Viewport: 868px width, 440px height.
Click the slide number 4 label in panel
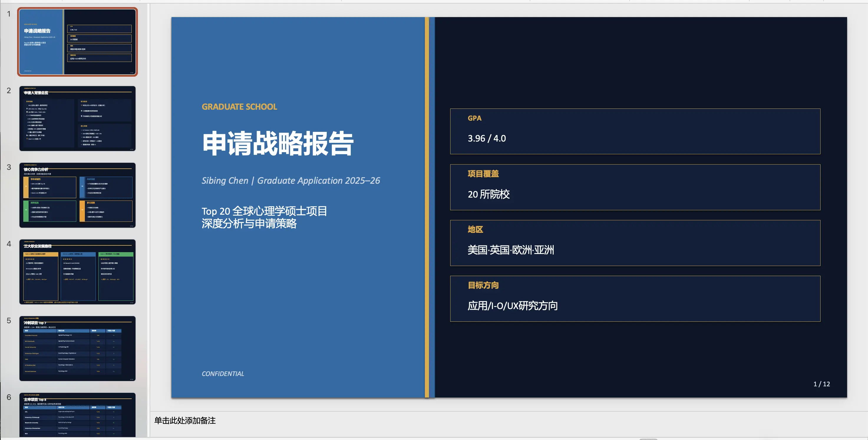pos(9,244)
